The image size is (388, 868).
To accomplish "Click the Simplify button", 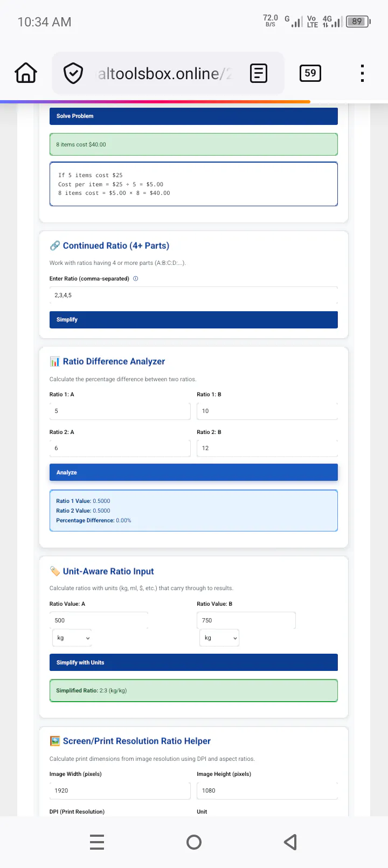I will click(x=193, y=319).
